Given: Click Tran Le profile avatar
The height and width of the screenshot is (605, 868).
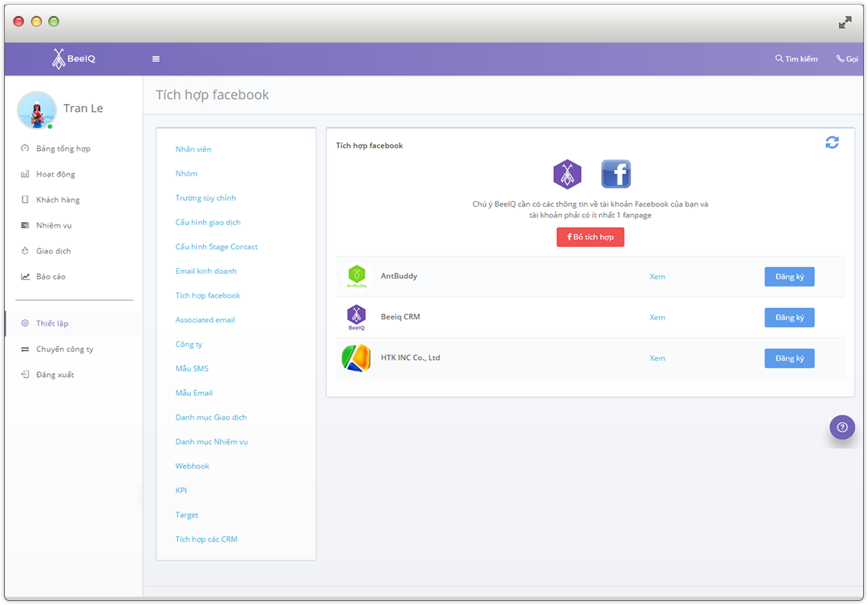Looking at the screenshot, I should (x=36, y=110).
